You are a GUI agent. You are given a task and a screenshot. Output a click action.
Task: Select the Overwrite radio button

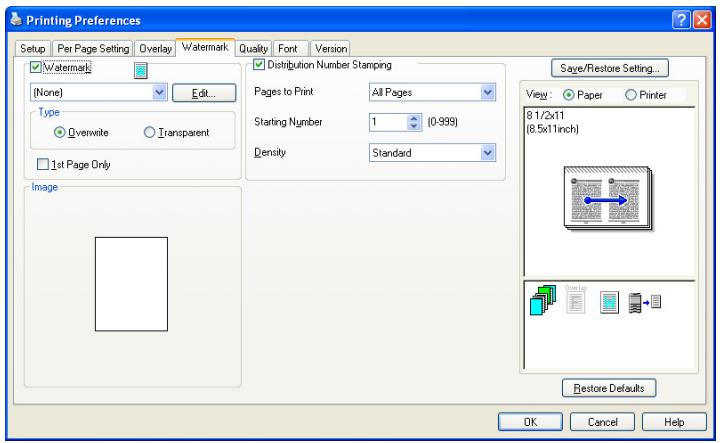tap(60, 132)
